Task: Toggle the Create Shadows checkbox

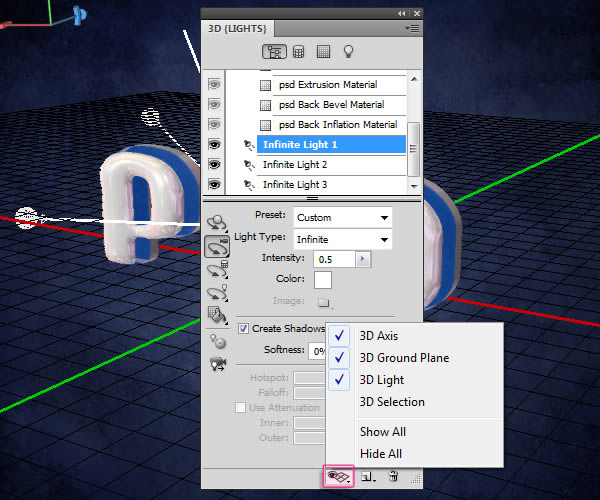Action: tap(243, 328)
